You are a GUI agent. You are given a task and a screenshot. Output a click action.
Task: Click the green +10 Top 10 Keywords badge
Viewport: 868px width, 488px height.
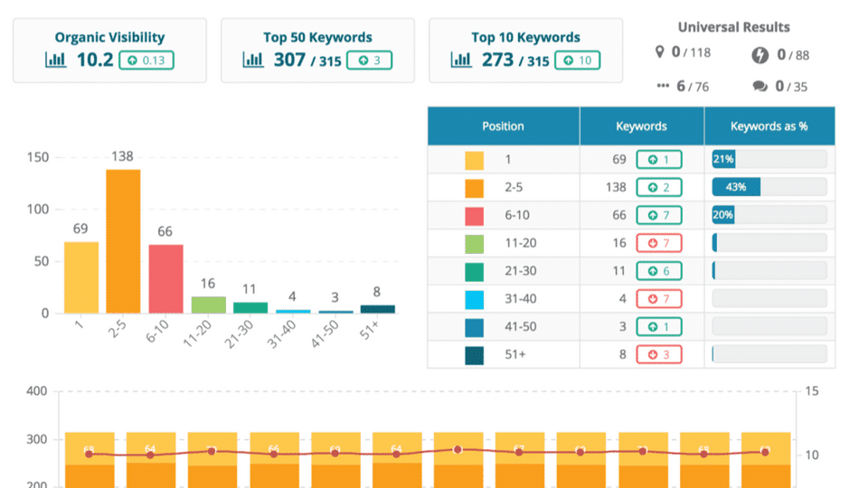(578, 61)
